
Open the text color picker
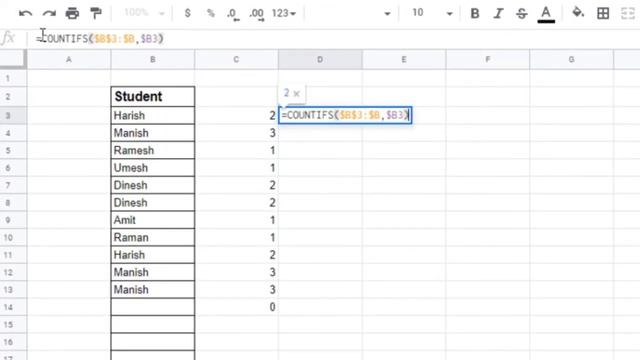(x=546, y=14)
